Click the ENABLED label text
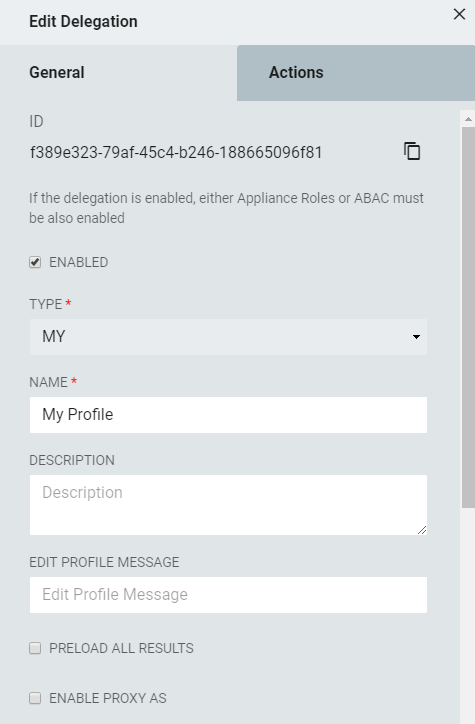The width and height of the screenshot is (475, 724). tap(78, 262)
